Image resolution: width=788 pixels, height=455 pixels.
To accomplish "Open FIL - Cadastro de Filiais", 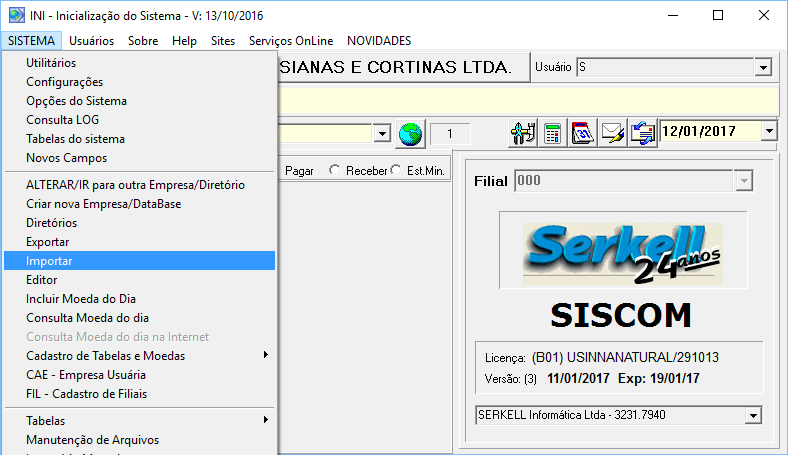I will coord(140,394).
